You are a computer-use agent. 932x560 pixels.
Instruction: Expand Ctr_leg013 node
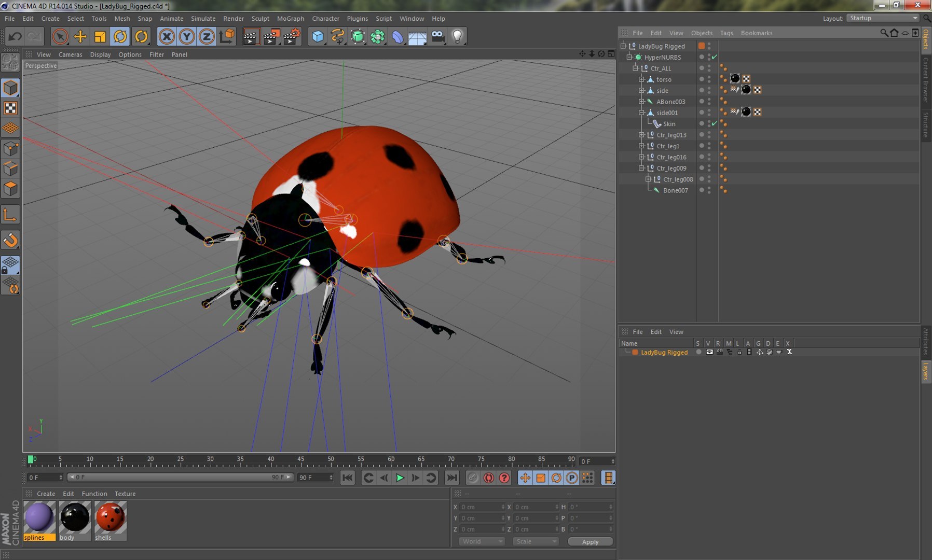point(641,135)
